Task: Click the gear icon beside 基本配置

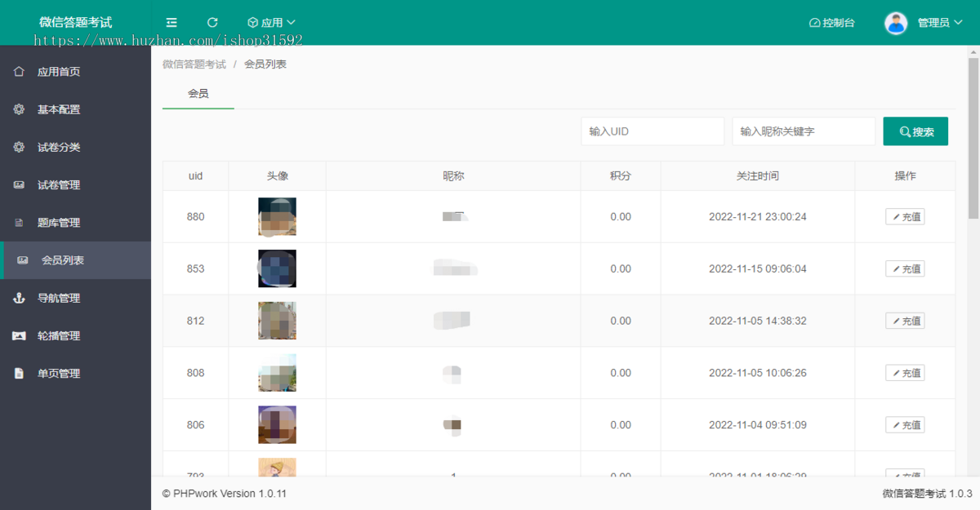Action: click(x=19, y=109)
